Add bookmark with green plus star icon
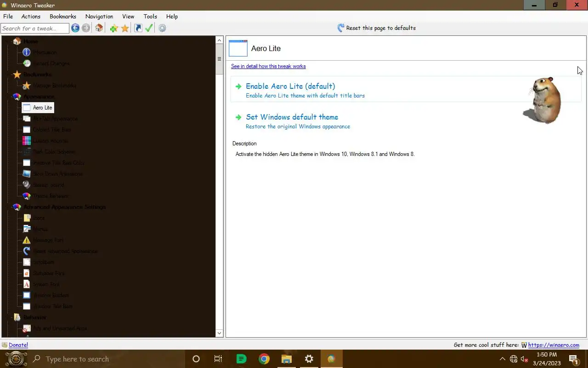This screenshot has height=368, width=588. pos(114,28)
